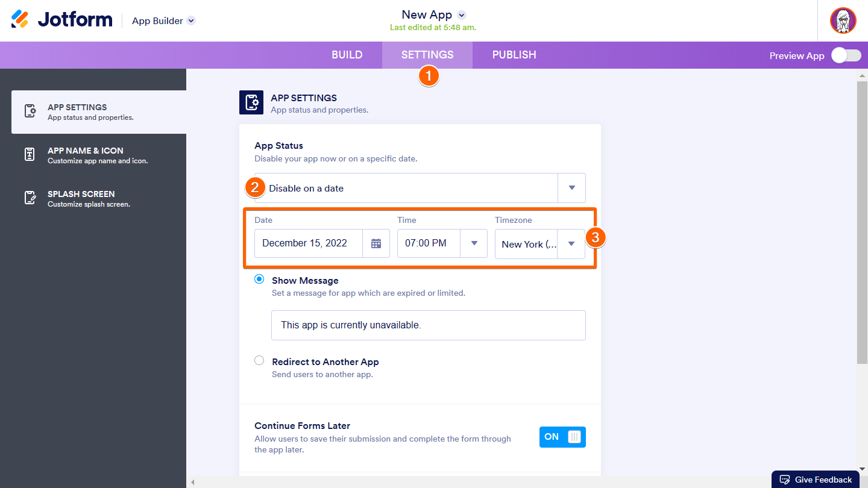Click the Jotform logo icon
The height and width of the screenshot is (488, 868).
pyautogui.click(x=20, y=19)
